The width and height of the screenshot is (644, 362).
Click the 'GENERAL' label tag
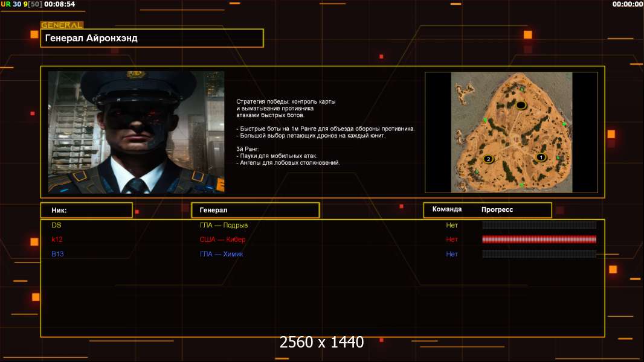pyautogui.click(x=62, y=25)
